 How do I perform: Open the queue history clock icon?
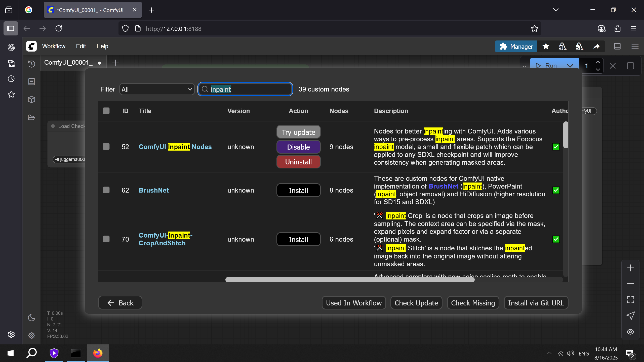click(x=31, y=64)
